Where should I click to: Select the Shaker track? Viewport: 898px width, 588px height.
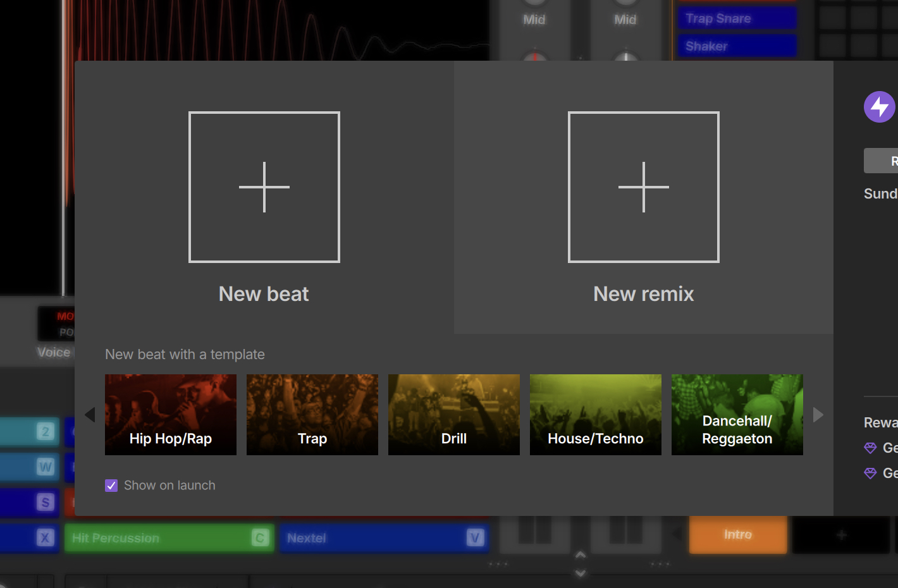coord(737,46)
